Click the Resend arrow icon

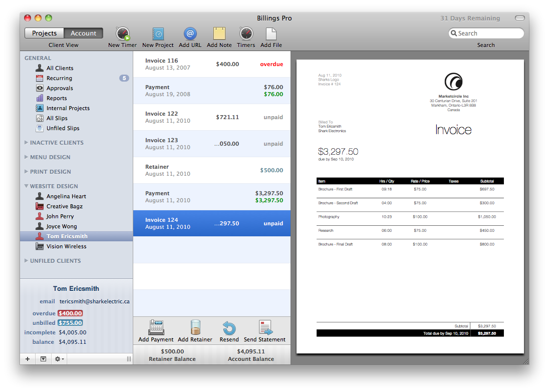tap(229, 328)
